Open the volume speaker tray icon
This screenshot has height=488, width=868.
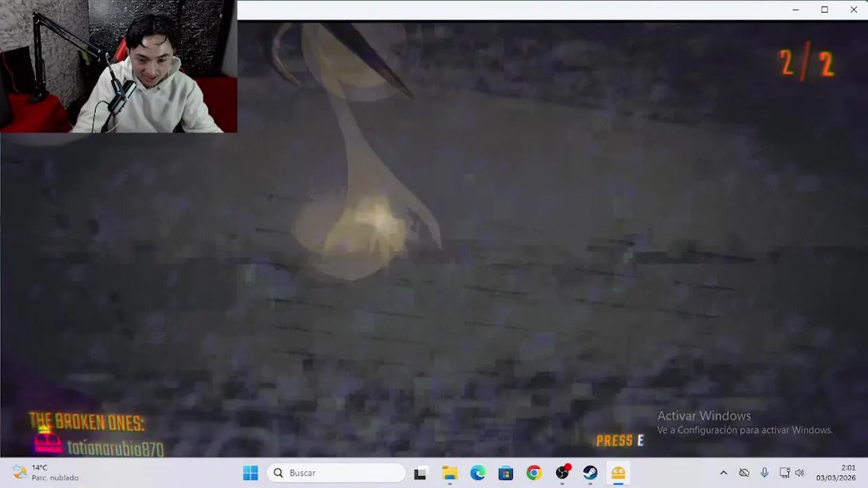800,473
